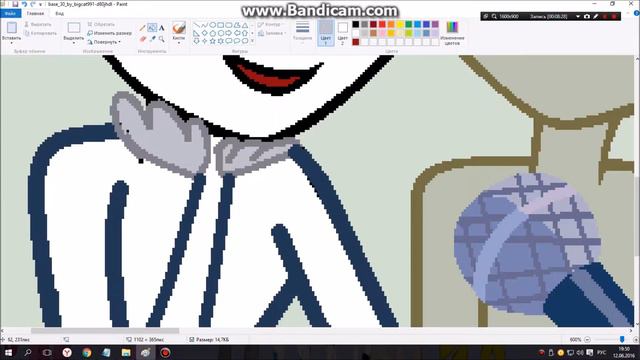
Task: Open Yandex browser from the taskbar
Action: [x=67, y=353]
